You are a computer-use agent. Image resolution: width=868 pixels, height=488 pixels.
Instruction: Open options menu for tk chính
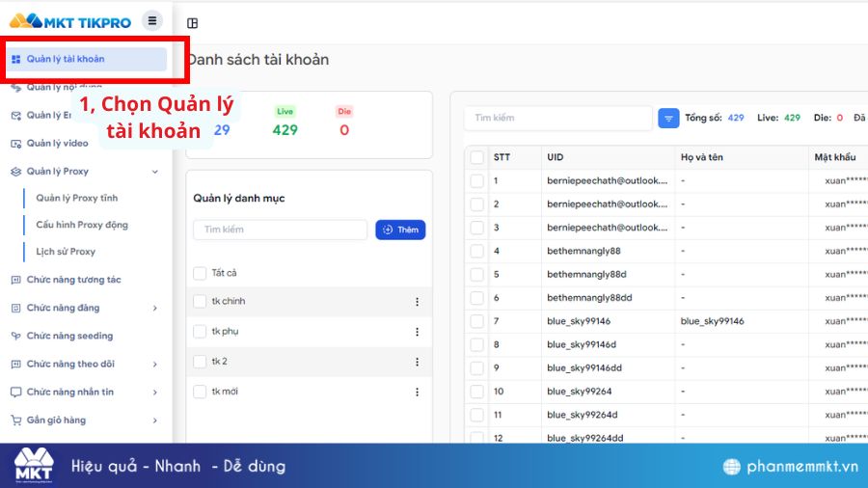[417, 302]
